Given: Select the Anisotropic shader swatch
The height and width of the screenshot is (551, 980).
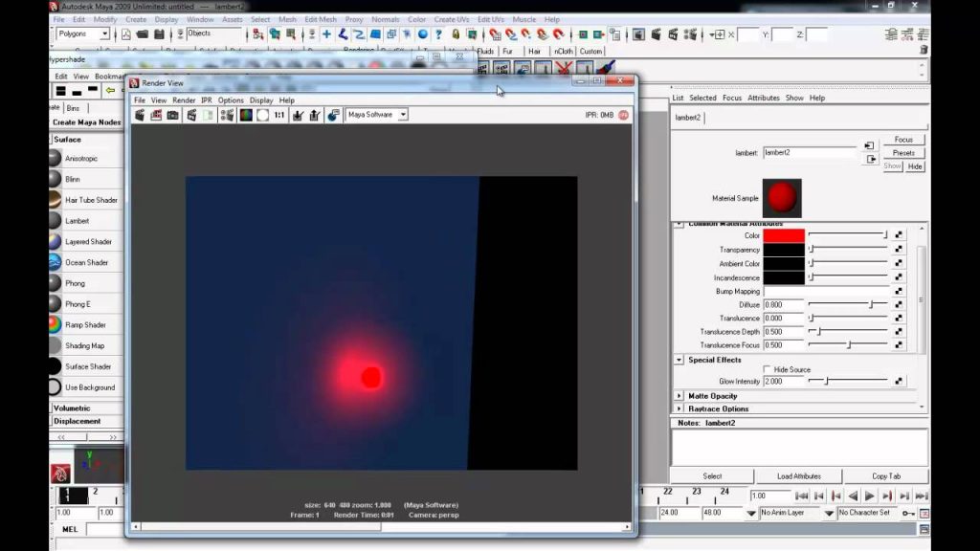Looking at the screenshot, I should (x=55, y=158).
